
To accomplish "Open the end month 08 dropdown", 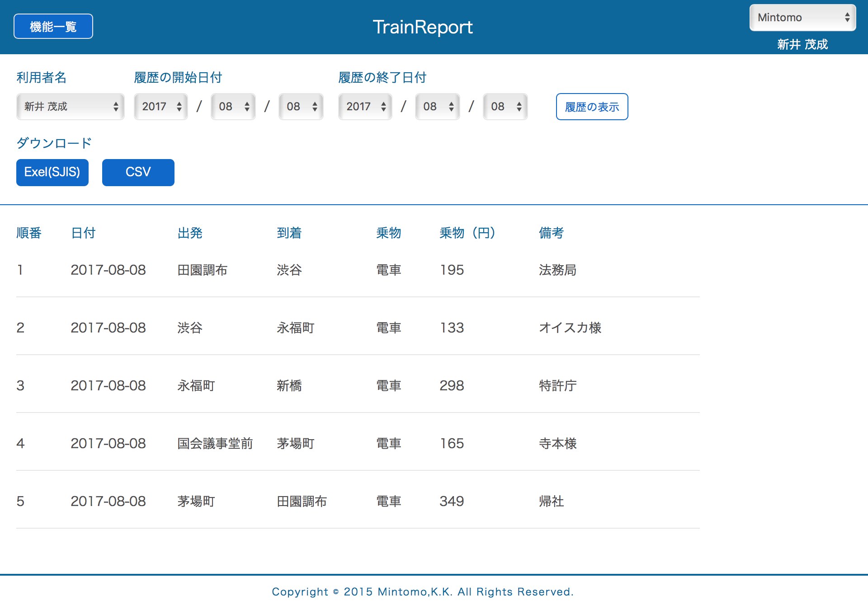I will point(437,107).
